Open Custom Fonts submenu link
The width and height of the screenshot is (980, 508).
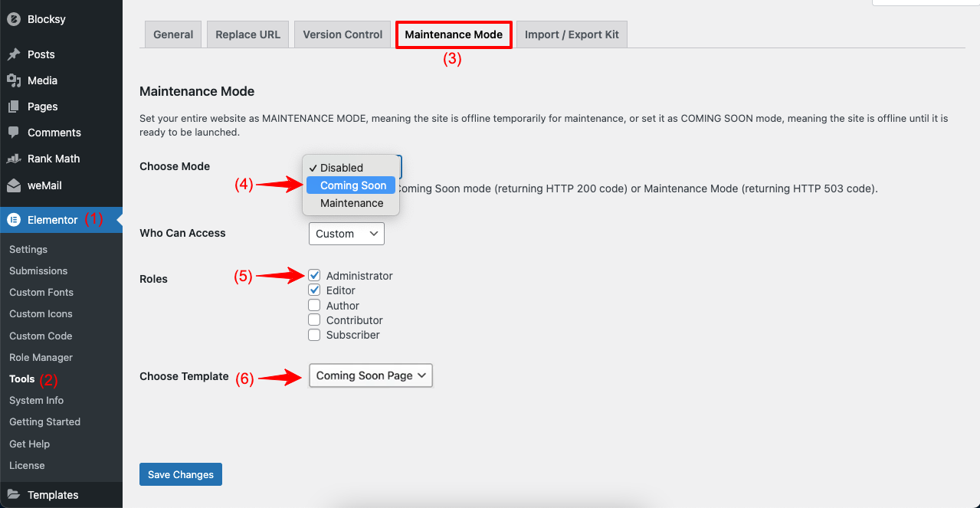point(41,292)
